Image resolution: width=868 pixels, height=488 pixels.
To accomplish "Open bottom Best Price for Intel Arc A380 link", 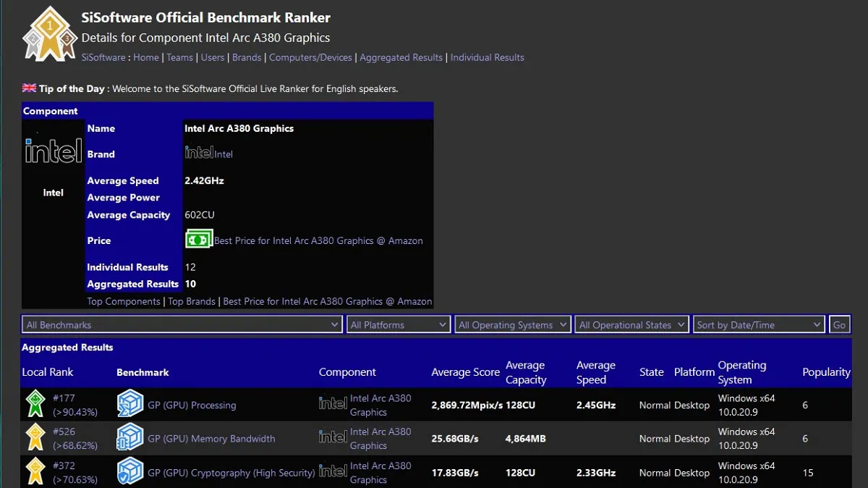I will click(328, 301).
